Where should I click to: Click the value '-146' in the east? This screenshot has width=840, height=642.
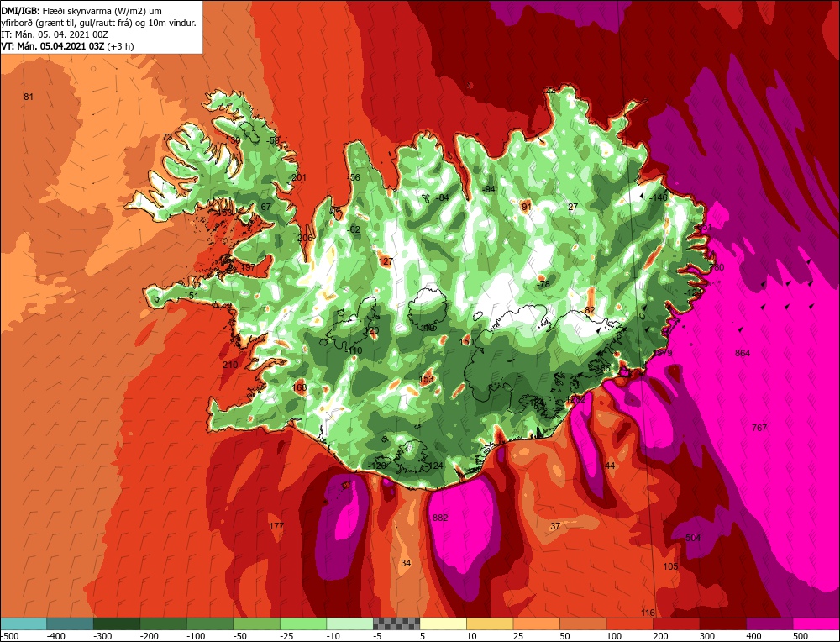click(x=659, y=197)
